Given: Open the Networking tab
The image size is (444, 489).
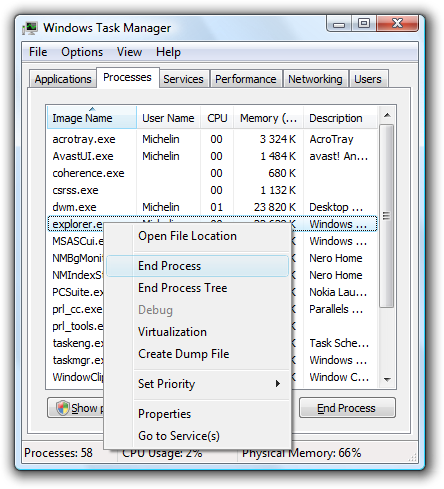Looking at the screenshot, I should pos(315,79).
